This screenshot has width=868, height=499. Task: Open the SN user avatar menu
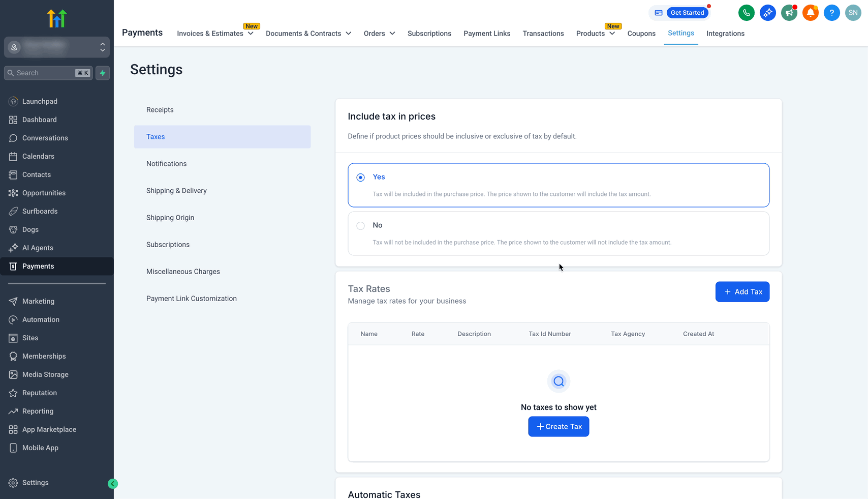click(x=853, y=13)
